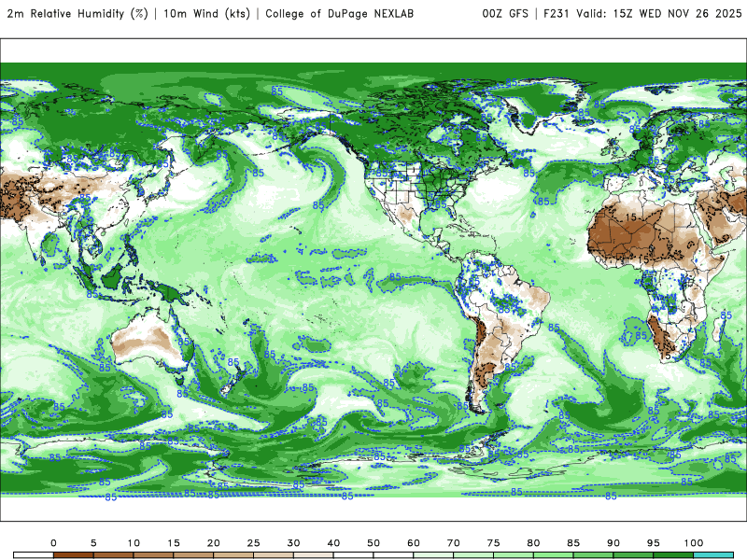Click the legend label "5"
The height and width of the screenshot is (560, 747).
click(x=93, y=543)
